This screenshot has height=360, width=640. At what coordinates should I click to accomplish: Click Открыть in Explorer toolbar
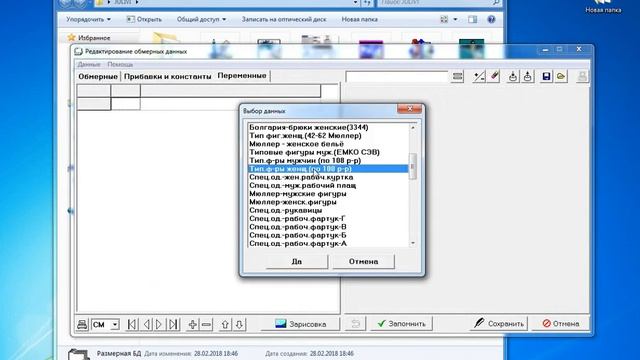coord(144,19)
